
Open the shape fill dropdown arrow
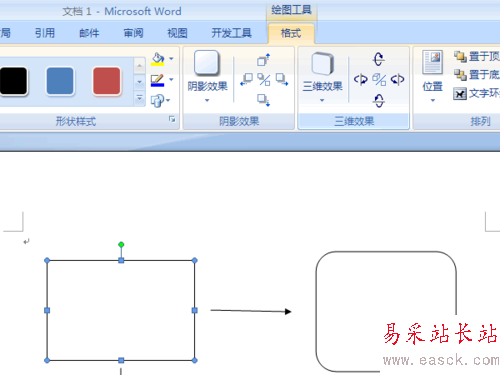click(171, 59)
